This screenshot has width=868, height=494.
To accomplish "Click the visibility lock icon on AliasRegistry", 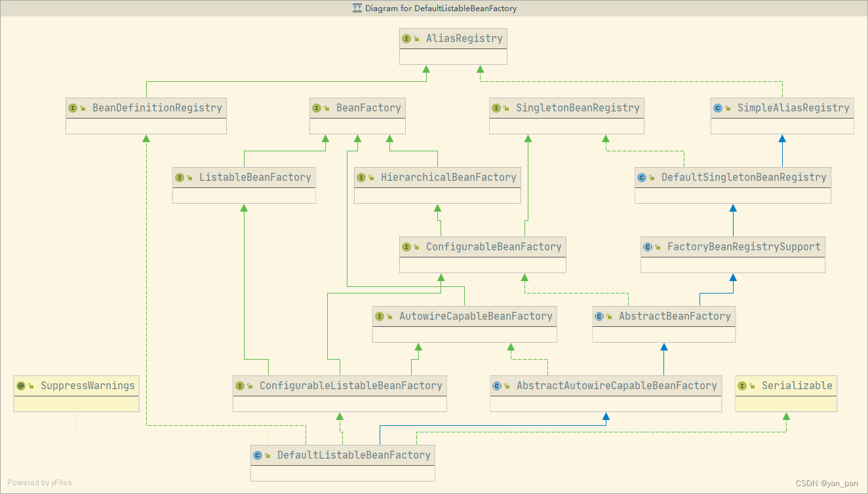I will [417, 39].
